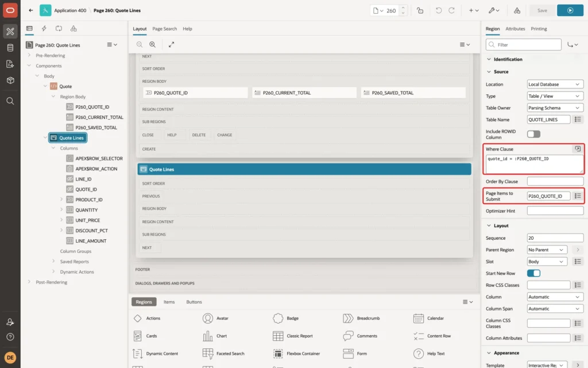Open the search icon in left sidebar

(x=10, y=101)
